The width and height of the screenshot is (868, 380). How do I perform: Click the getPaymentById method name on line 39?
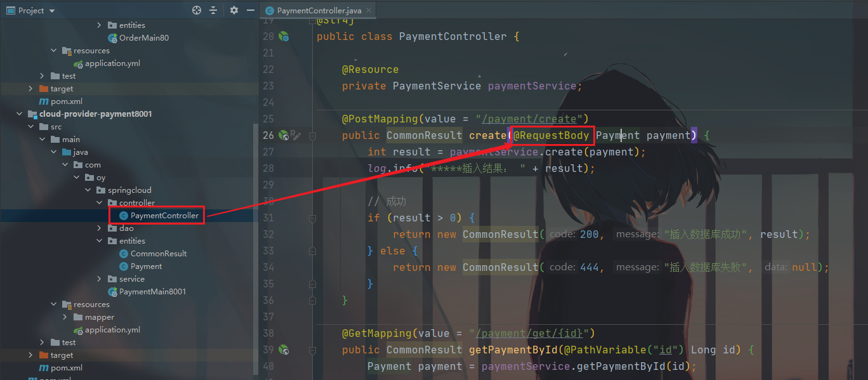(513, 350)
